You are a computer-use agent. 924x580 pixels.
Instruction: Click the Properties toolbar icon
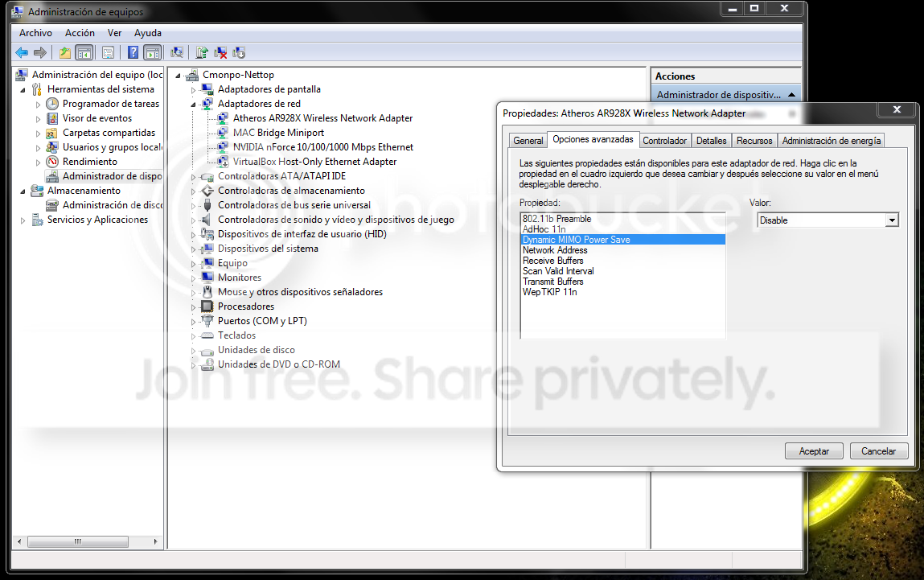(108, 53)
